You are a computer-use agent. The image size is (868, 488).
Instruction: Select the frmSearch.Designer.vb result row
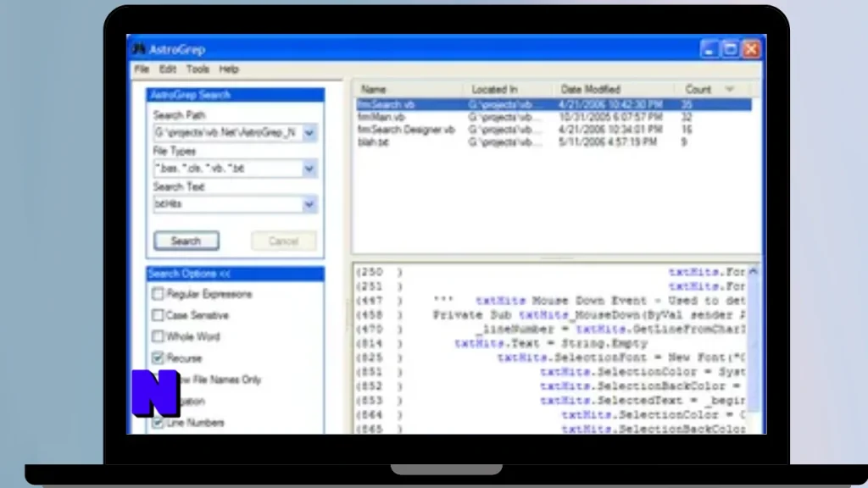(554, 130)
